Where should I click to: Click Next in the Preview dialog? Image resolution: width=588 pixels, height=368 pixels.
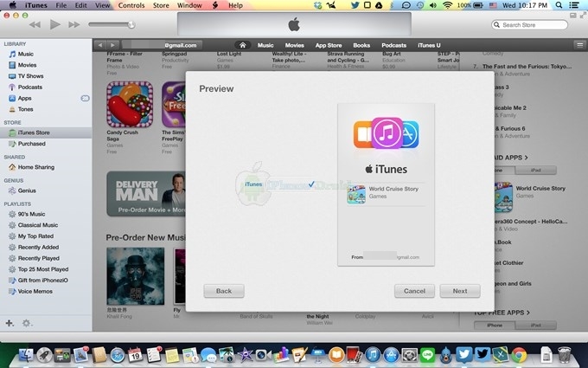(460, 291)
